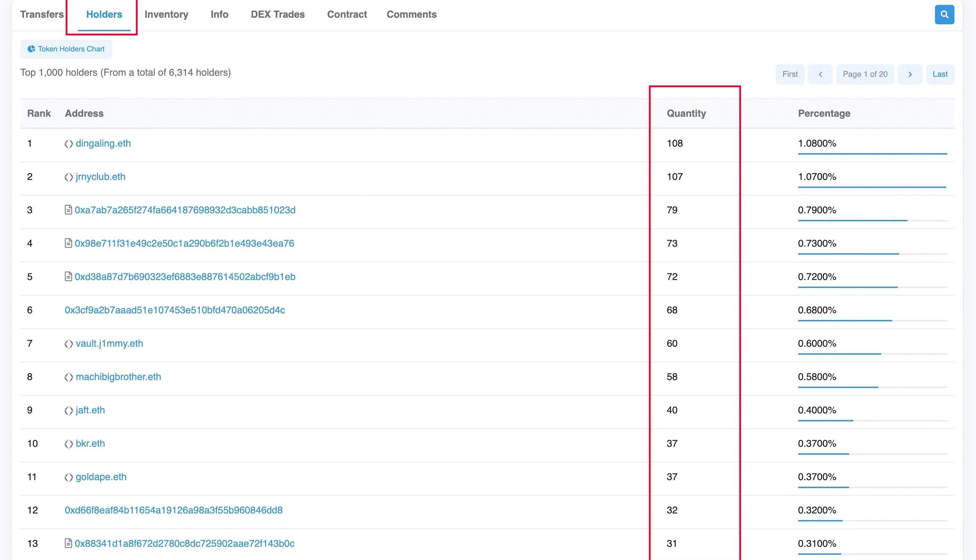
Task: Click the blue search icon button
Action: [944, 15]
